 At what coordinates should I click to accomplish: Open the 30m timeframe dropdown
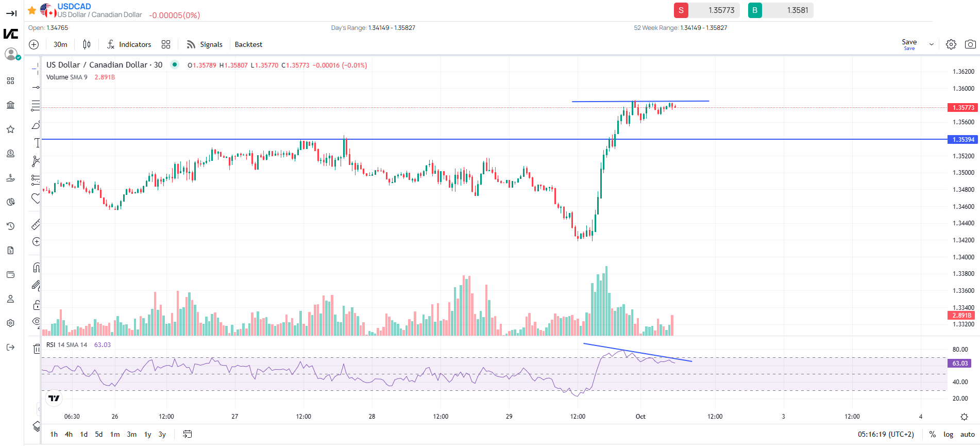[60, 45]
